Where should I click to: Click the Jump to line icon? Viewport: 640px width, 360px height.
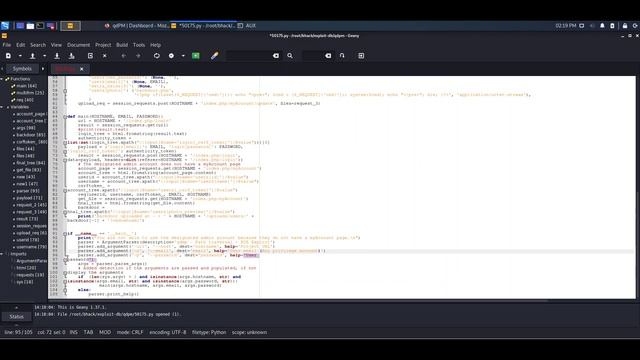tap(342, 56)
